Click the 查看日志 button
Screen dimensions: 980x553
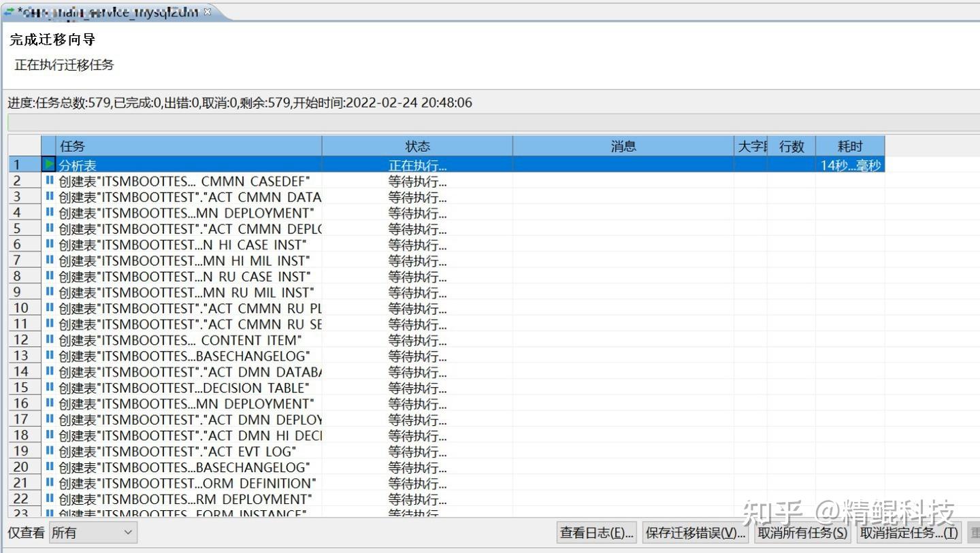point(596,533)
